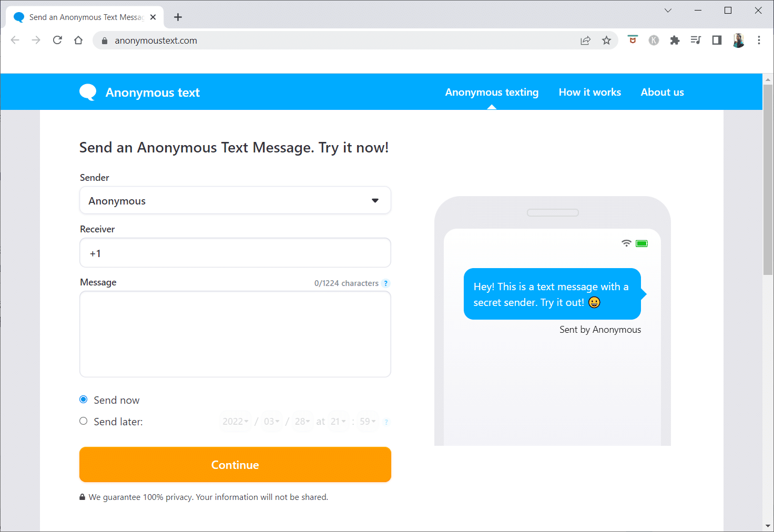Close the Send an Anonymous Text tab
The width and height of the screenshot is (774, 532).
click(153, 17)
